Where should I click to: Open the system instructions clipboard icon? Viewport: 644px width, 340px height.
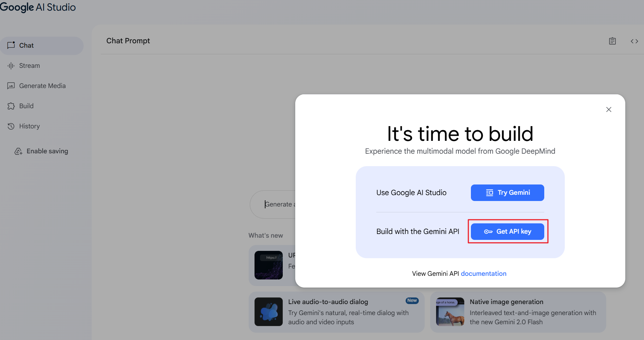click(612, 41)
